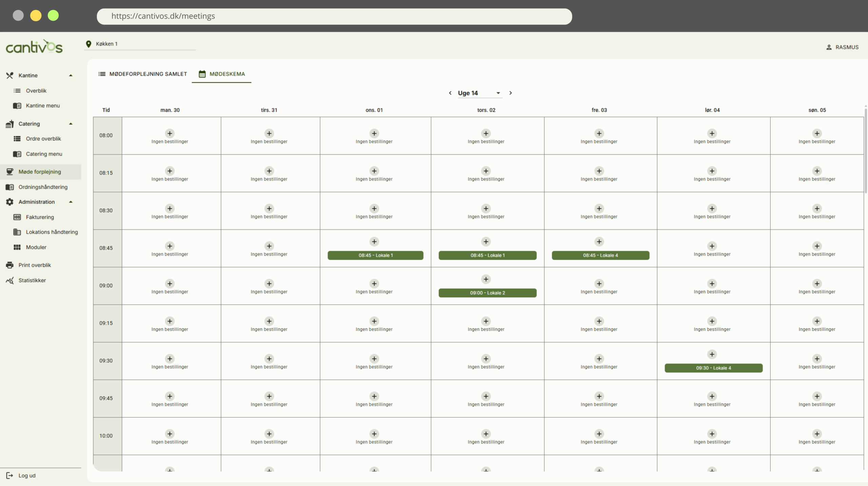Image resolution: width=868 pixels, height=486 pixels.
Task: Add order at 08:45 on tors. 02
Action: click(486, 242)
